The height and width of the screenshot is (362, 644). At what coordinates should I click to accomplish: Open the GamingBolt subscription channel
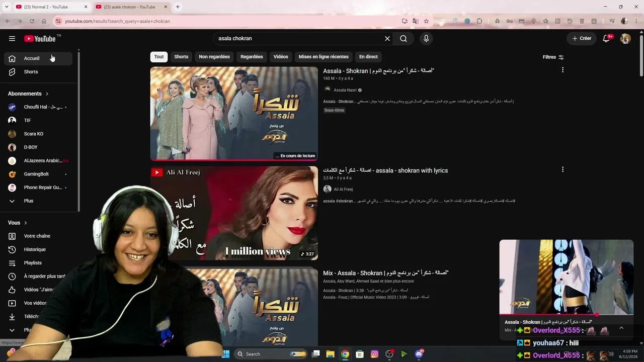[x=38, y=174]
